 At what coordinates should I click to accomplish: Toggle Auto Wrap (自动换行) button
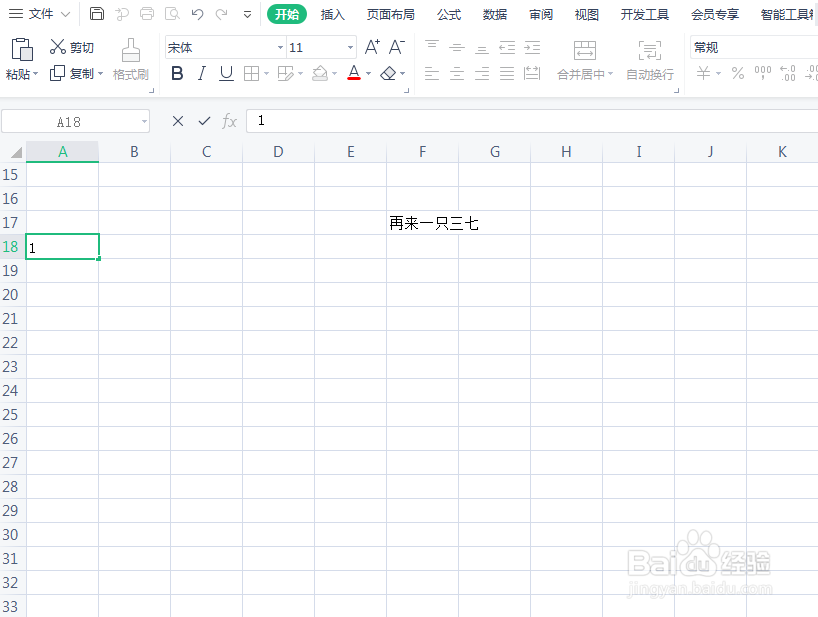point(650,61)
